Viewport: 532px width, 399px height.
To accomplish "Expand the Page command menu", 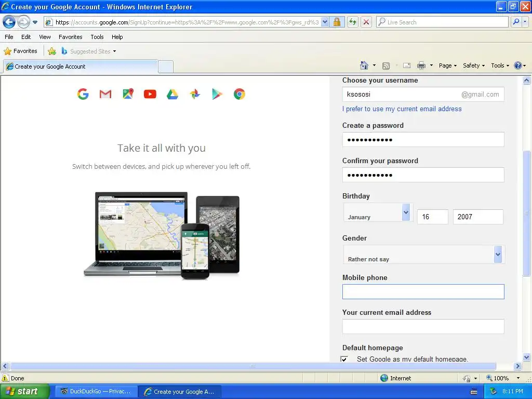I will click(x=448, y=65).
